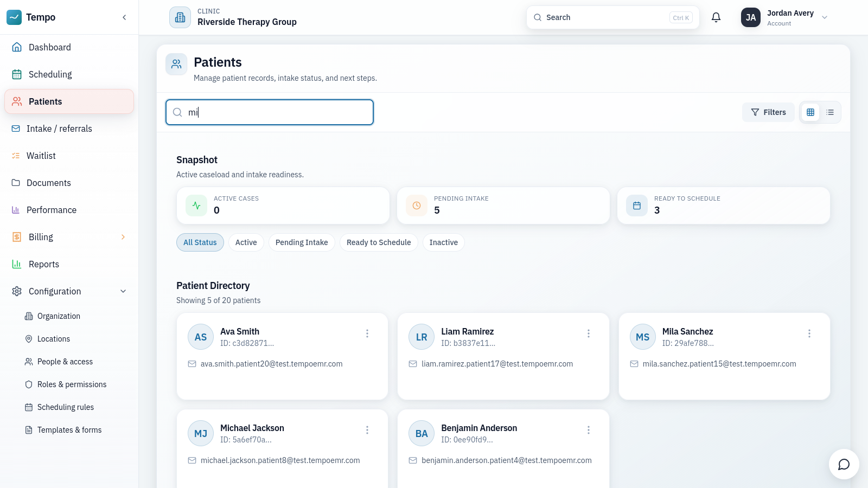
Task: Click the Ready to Schedule calendar icon
Action: pos(637,206)
